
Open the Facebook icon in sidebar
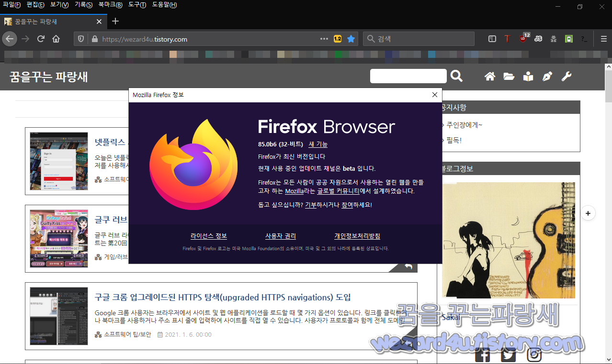(x=483, y=355)
